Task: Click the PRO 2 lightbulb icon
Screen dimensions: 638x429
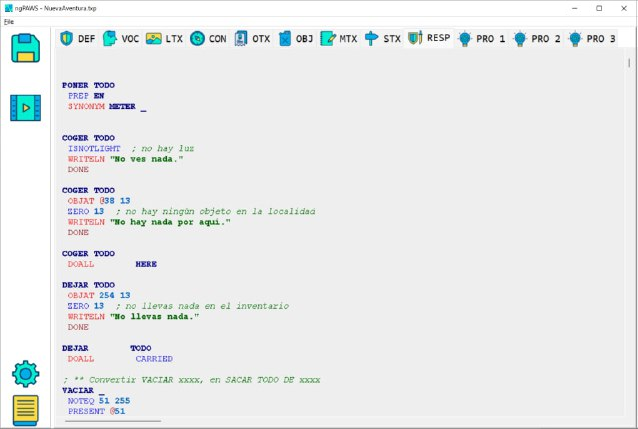Action: pyautogui.click(x=520, y=39)
